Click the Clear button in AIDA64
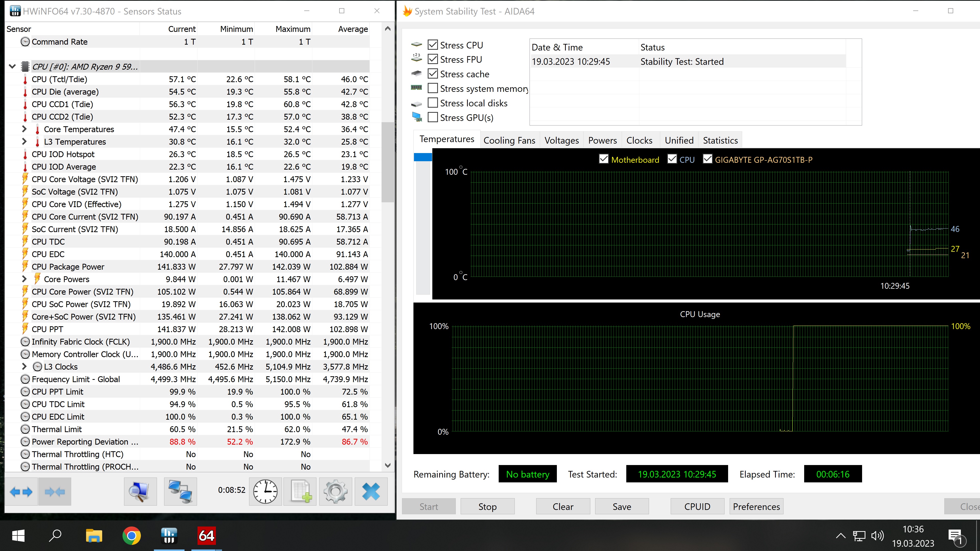 pyautogui.click(x=563, y=507)
